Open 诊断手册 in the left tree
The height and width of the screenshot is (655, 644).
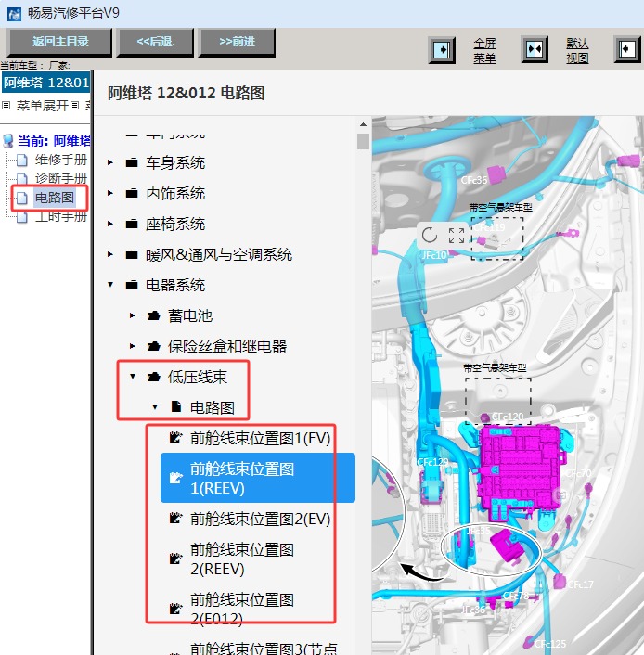(x=60, y=178)
